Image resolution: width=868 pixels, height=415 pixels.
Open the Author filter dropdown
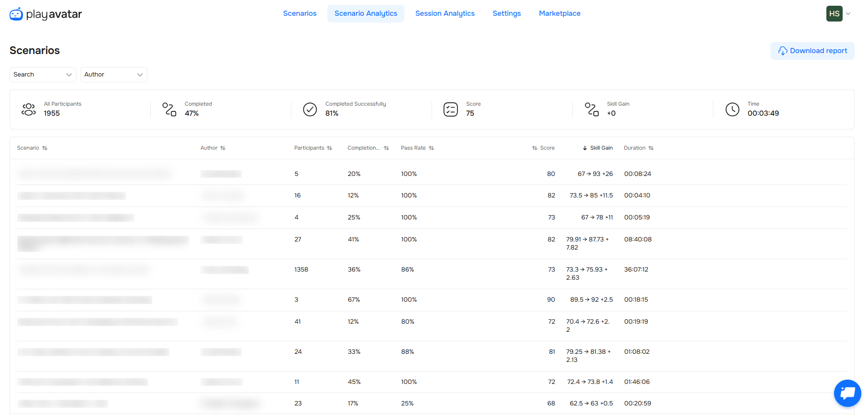click(113, 75)
